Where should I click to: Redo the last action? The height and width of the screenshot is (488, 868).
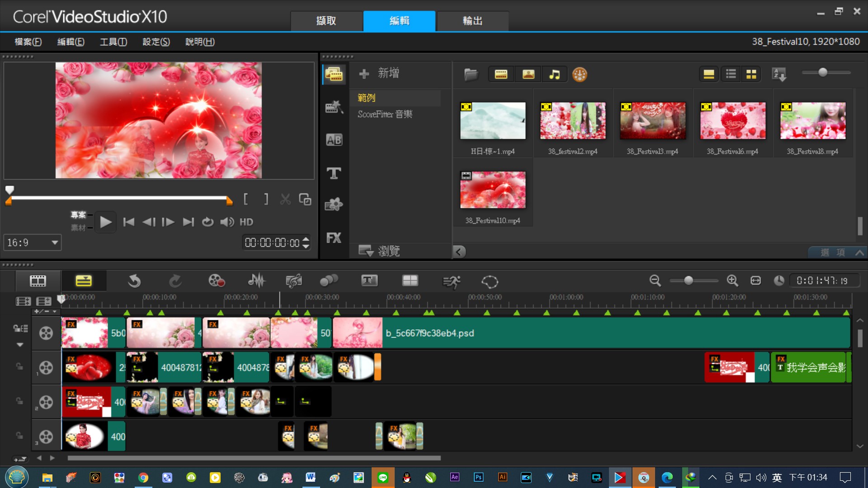pos(175,281)
